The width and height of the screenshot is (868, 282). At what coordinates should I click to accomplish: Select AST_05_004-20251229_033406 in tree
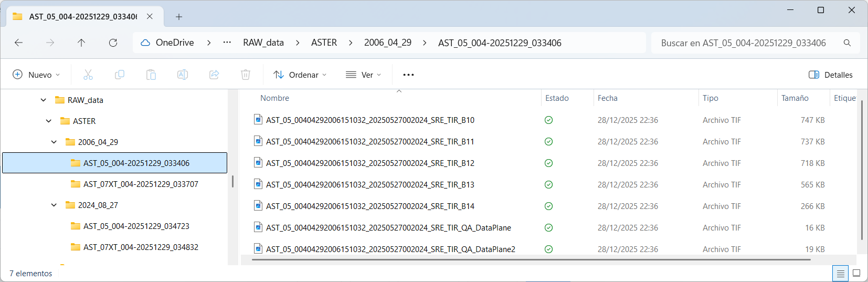pos(114,163)
